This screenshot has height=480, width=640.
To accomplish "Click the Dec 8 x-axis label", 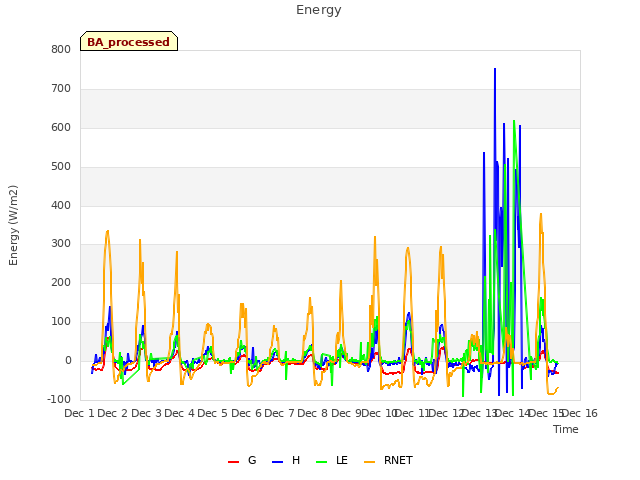I will click(x=313, y=413).
